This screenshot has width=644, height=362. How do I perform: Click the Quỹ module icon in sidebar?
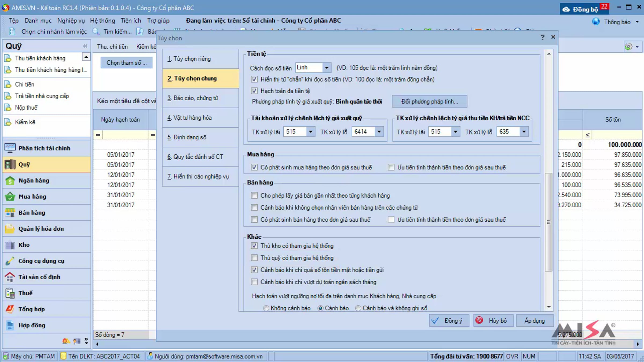point(10,164)
